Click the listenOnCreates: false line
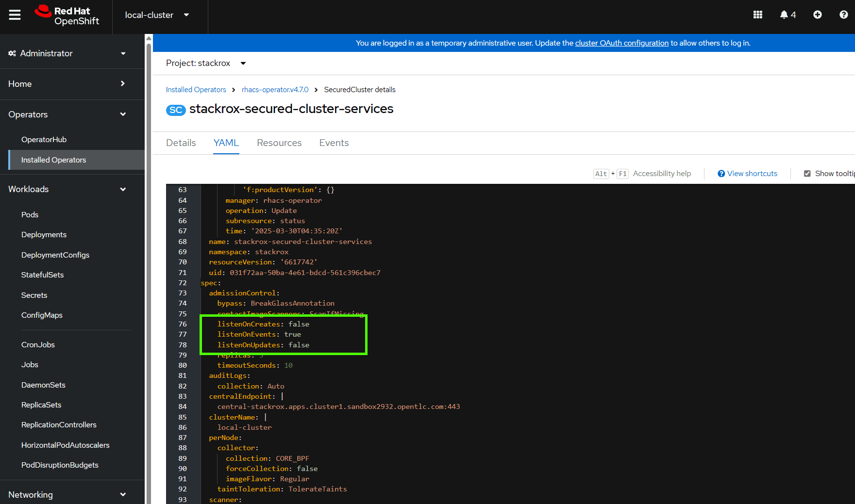Viewport: 855px width, 504px height. click(x=263, y=324)
